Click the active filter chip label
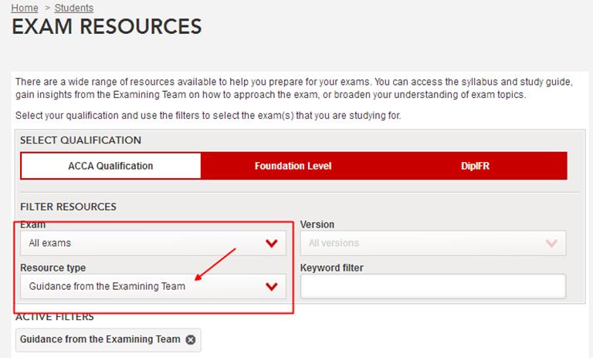Viewport: 593px width, 364px height. click(x=100, y=339)
